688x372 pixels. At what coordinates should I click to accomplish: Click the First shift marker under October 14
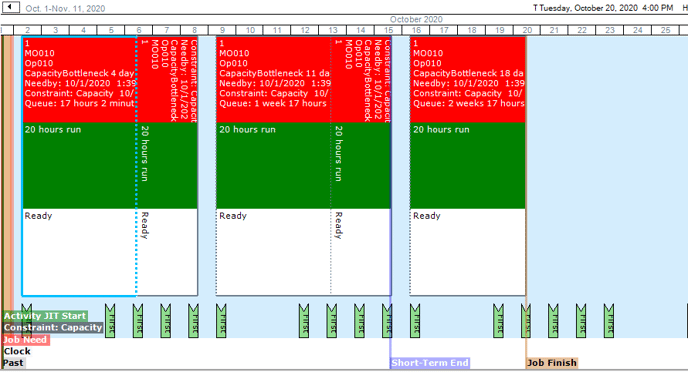359,321
